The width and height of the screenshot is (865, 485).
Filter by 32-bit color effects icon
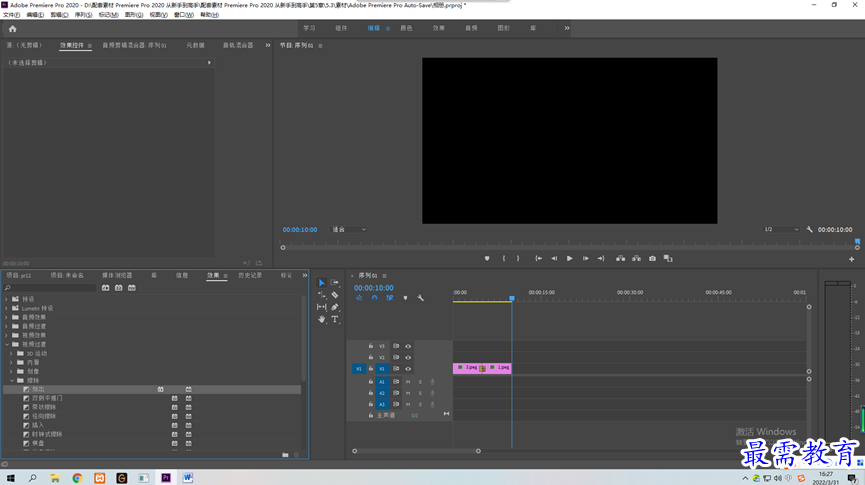pos(119,288)
